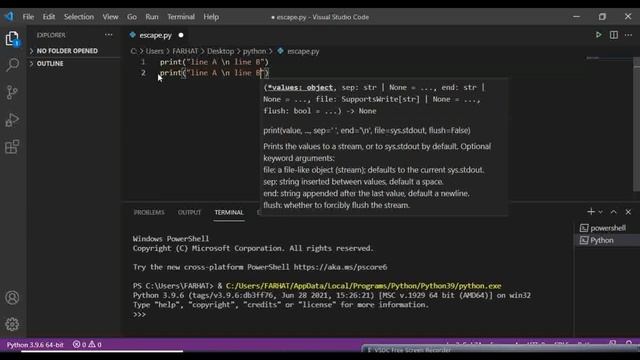The height and width of the screenshot is (360, 640).
Task: Open editor More Actions ellipsis
Action: 628,35
